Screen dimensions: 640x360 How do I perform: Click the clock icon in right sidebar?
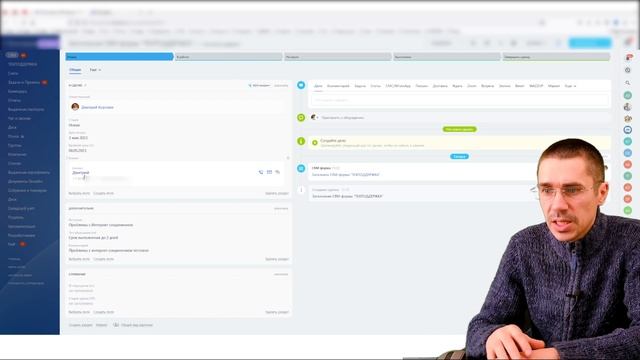click(x=628, y=70)
